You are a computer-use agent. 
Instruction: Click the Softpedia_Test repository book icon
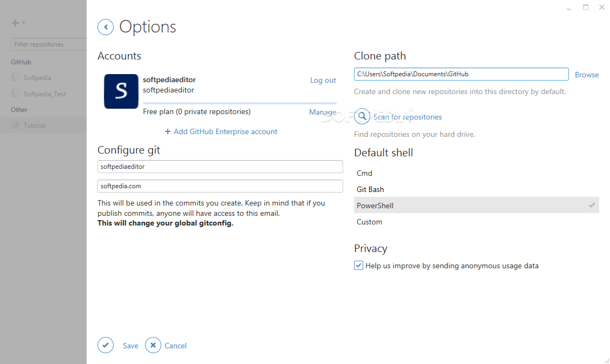pyautogui.click(x=15, y=94)
